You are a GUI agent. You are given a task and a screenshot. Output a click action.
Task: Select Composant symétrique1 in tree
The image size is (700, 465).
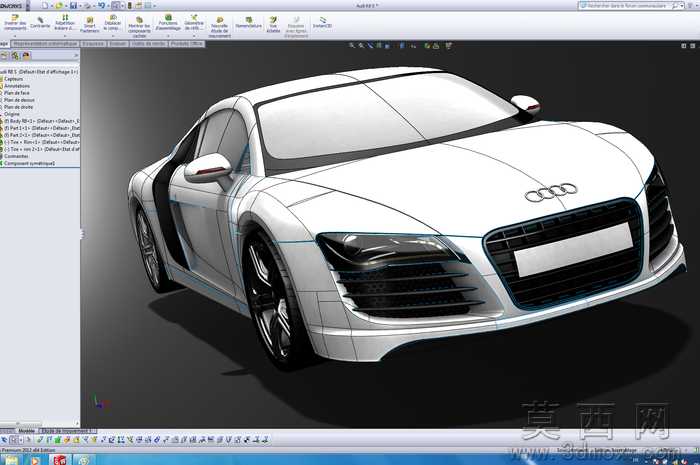[29, 164]
